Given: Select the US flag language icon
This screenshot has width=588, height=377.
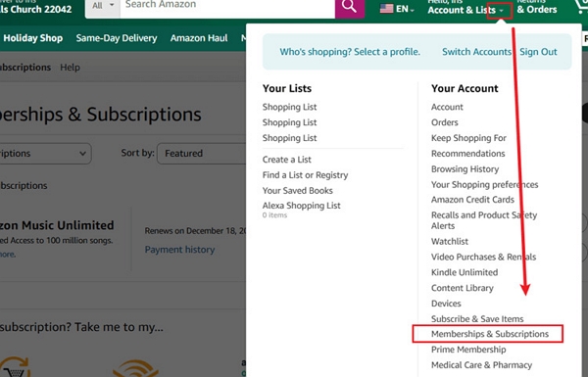Looking at the screenshot, I should (386, 9).
